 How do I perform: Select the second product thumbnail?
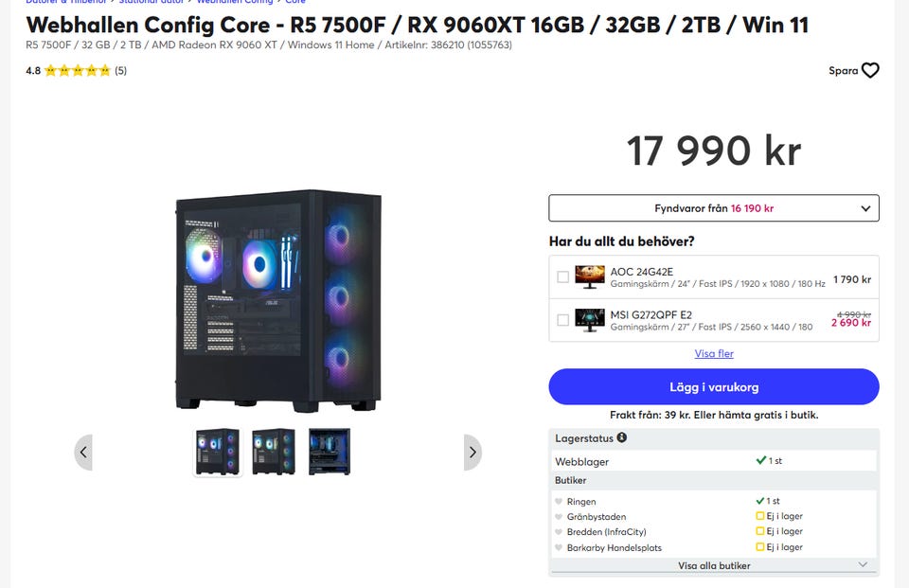(274, 452)
